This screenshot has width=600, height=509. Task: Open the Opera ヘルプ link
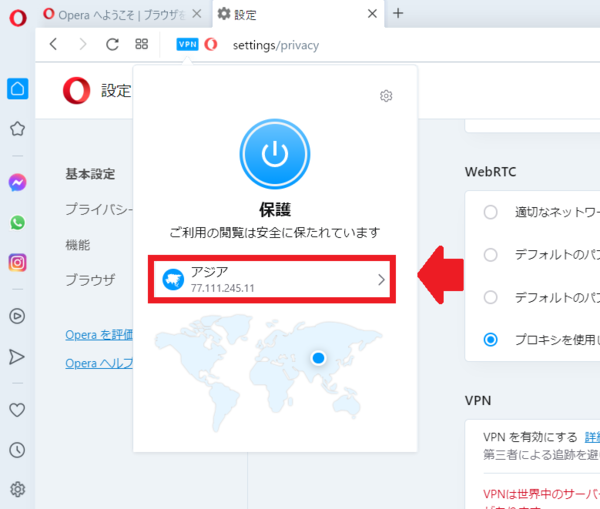[99, 363]
